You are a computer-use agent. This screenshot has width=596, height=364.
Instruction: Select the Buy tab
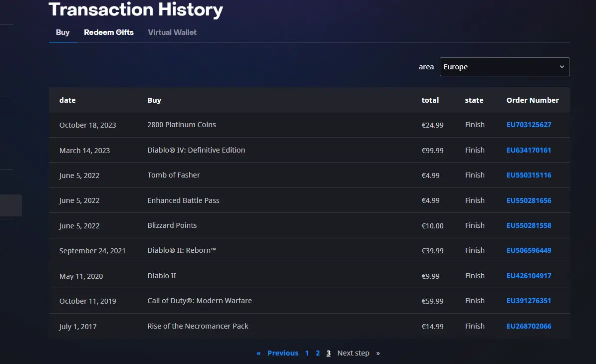(x=63, y=32)
